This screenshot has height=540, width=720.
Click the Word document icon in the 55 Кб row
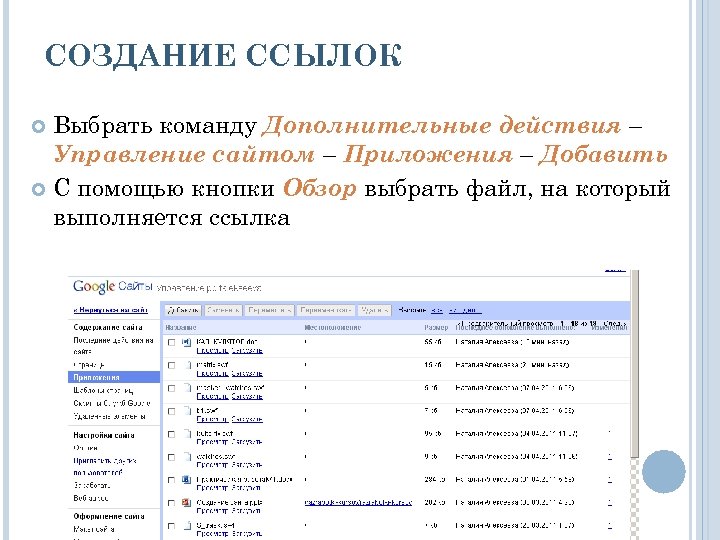[x=186, y=342]
